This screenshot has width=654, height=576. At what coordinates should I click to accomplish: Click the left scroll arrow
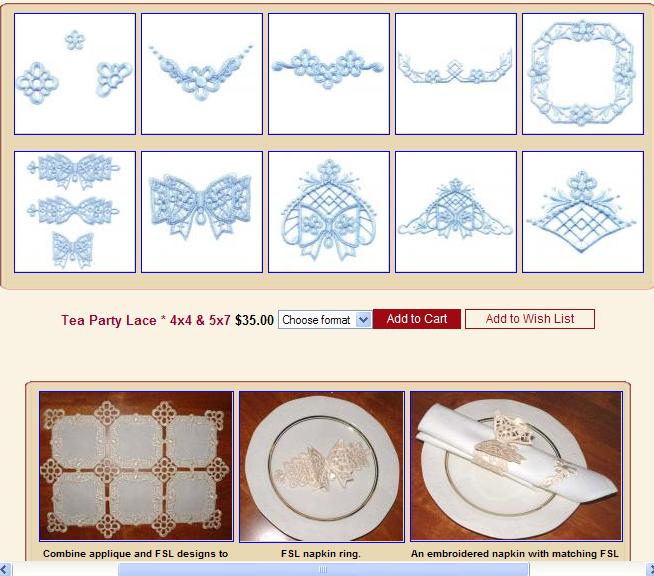click(5, 569)
